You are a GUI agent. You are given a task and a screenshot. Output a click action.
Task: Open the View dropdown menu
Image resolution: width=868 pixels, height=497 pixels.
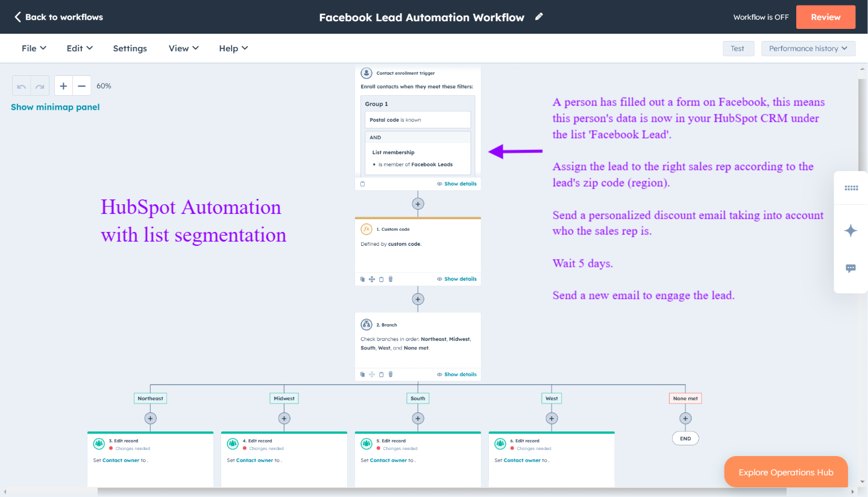pos(183,48)
